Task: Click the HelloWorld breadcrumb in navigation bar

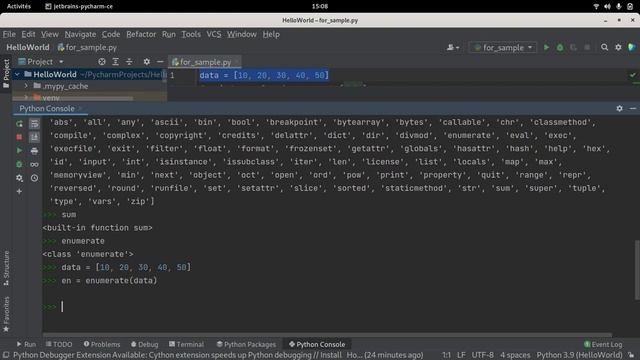Action: click(x=28, y=47)
